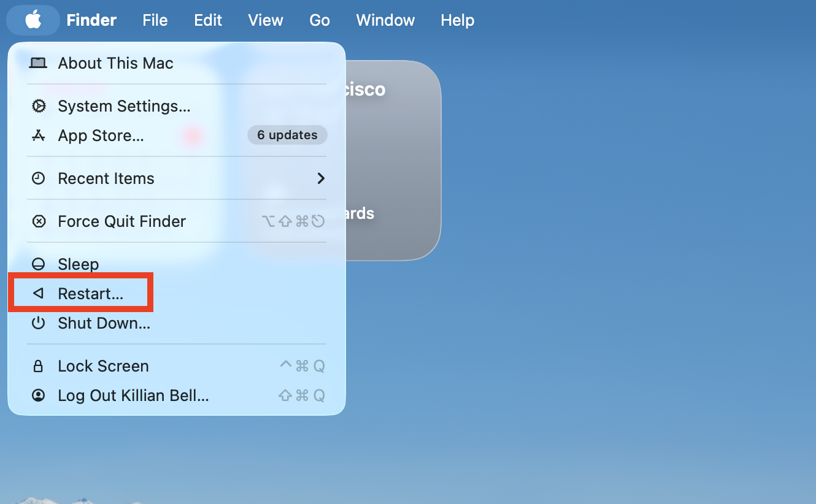Open the Go menu
Image resolution: width=816 pixels, height=504 pixels.
coord(319,20)
